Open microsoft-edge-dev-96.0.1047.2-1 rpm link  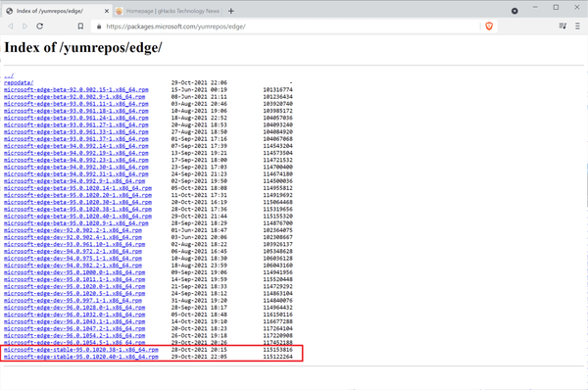[x=74, y=328]
